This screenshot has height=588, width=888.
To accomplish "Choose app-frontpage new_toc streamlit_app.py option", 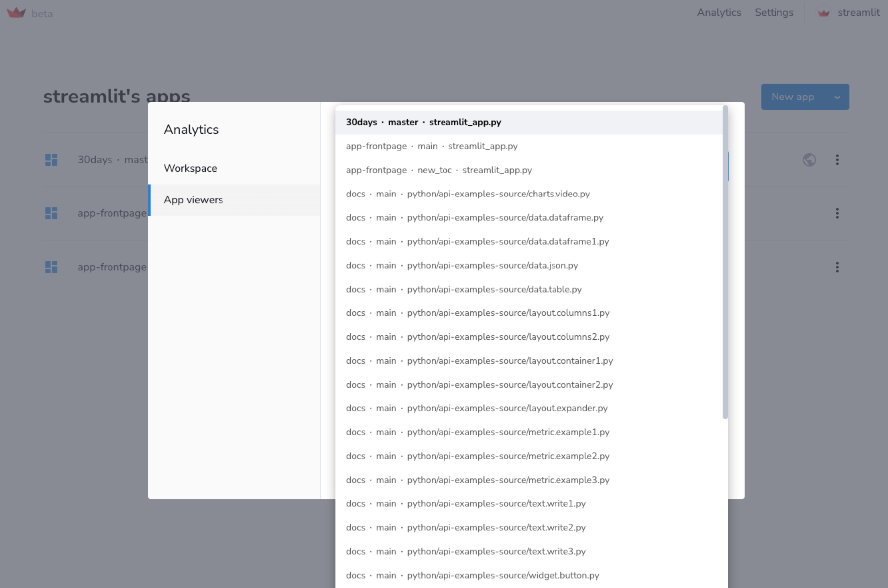I will [x=439, y=170].
